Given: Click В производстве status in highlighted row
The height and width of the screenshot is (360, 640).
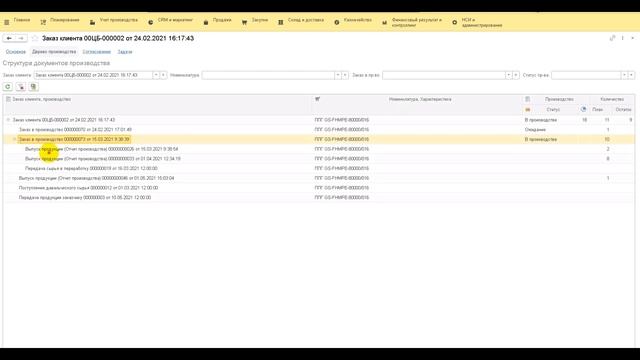Looking at the screenshot, I should pyautogui.click(x=540, y=139).
